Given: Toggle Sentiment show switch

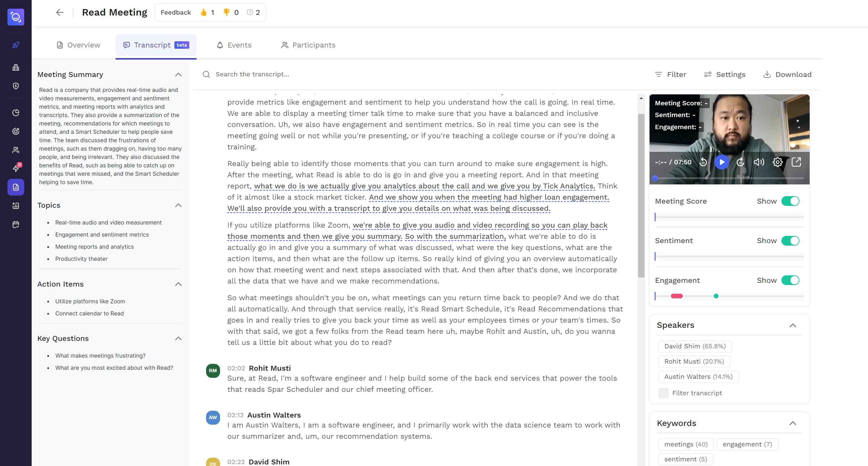Looking at the screenshot, I should coord(790,241).
